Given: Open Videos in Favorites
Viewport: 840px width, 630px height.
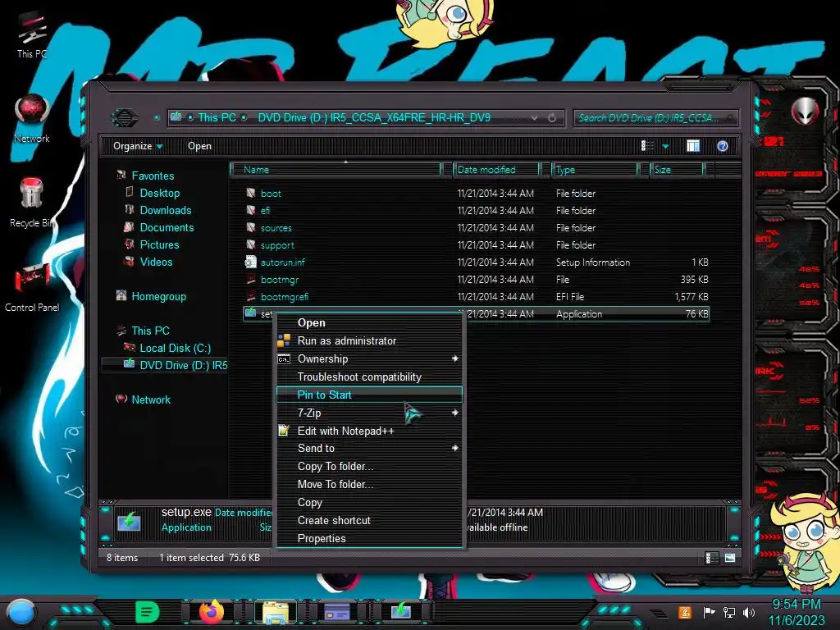Looking at the screenshot, I should pos(156,262).
